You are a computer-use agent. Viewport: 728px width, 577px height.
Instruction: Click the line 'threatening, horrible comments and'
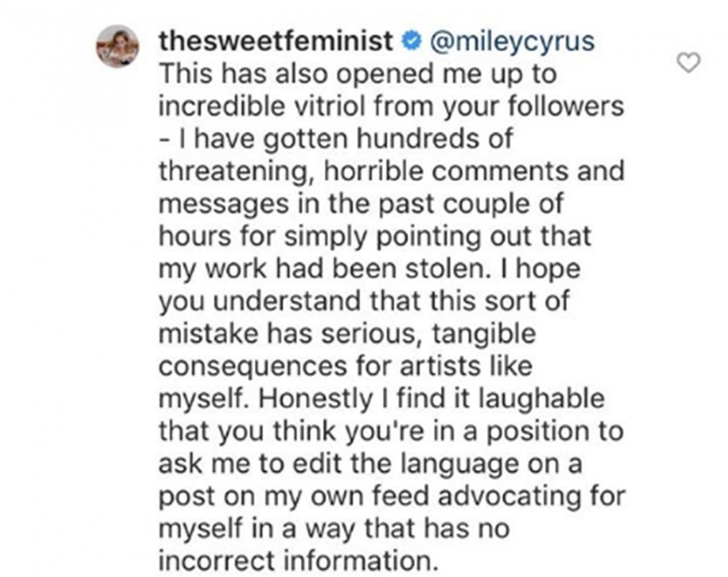(x=391, y=171)
